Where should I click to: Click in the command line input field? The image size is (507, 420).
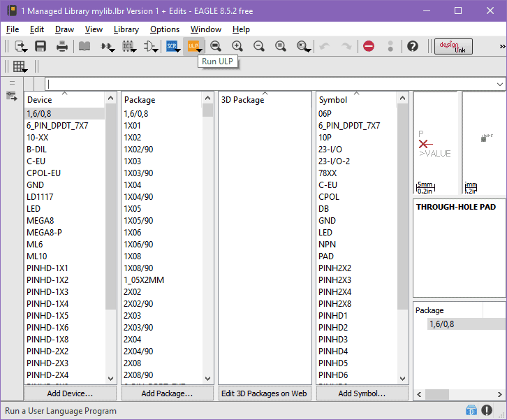point(265,84)
